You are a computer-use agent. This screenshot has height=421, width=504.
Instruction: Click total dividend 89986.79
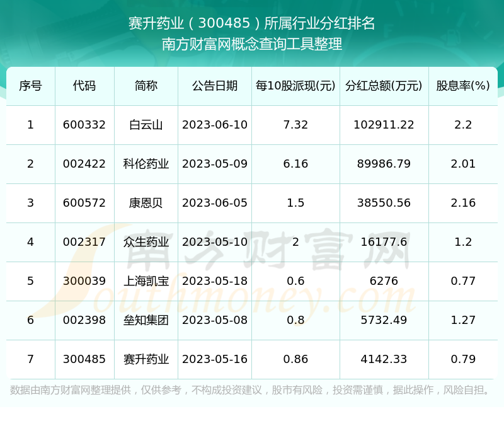[384, 164]
